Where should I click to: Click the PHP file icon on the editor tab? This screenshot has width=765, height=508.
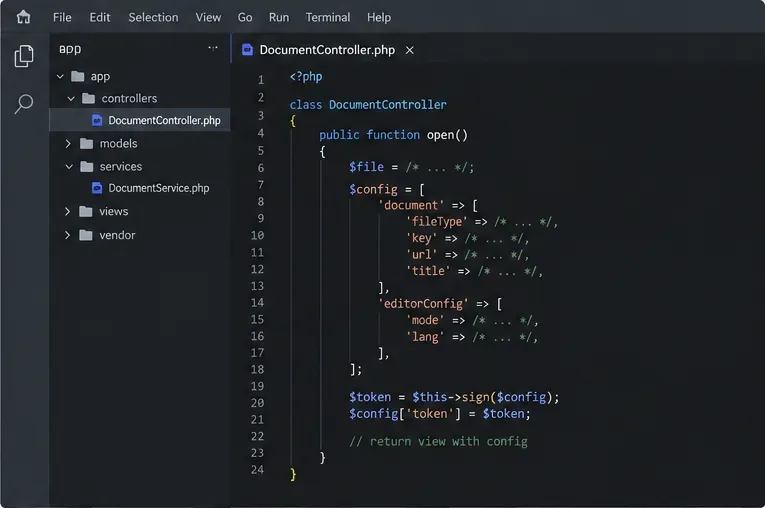[247, 50]
